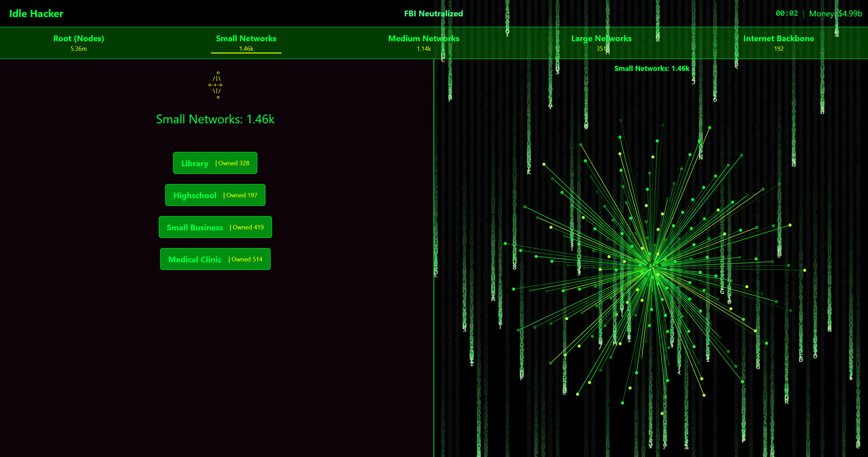Click the Money $4.99b indicator

(x=835, y=14)
